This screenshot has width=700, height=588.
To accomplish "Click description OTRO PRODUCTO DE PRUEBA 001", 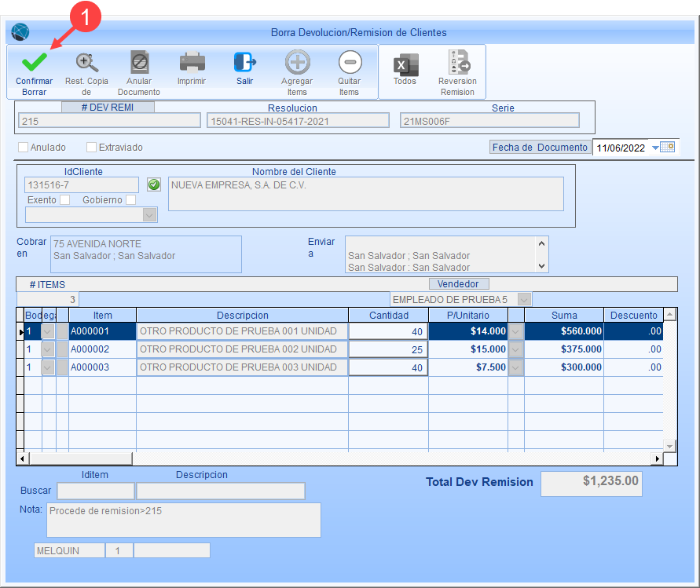I will 242,331.
